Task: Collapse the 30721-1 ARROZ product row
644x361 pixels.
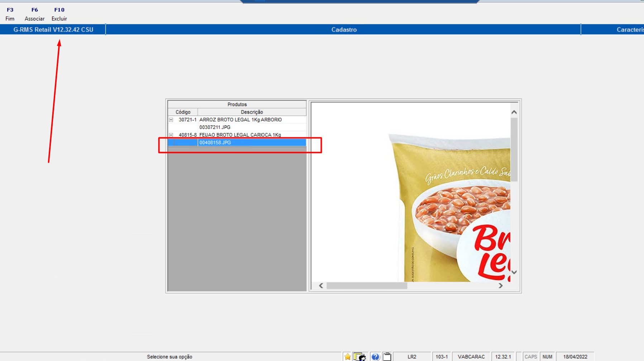Action: [171, 120]
